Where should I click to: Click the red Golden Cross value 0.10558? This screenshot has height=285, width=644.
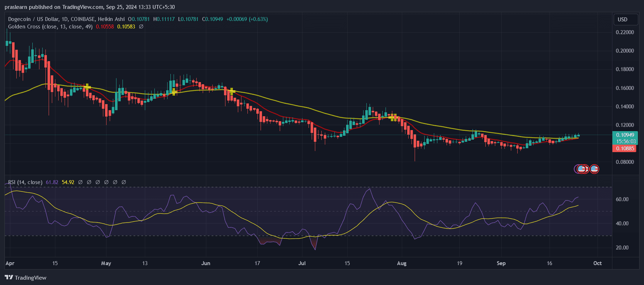[x=105, y=27]
